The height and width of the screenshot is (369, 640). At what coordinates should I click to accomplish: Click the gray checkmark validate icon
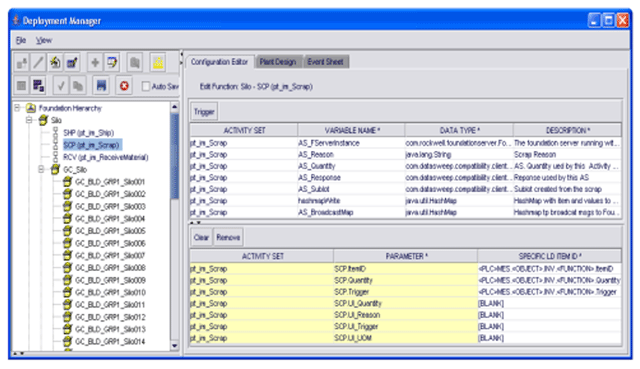tap(61, 86)
